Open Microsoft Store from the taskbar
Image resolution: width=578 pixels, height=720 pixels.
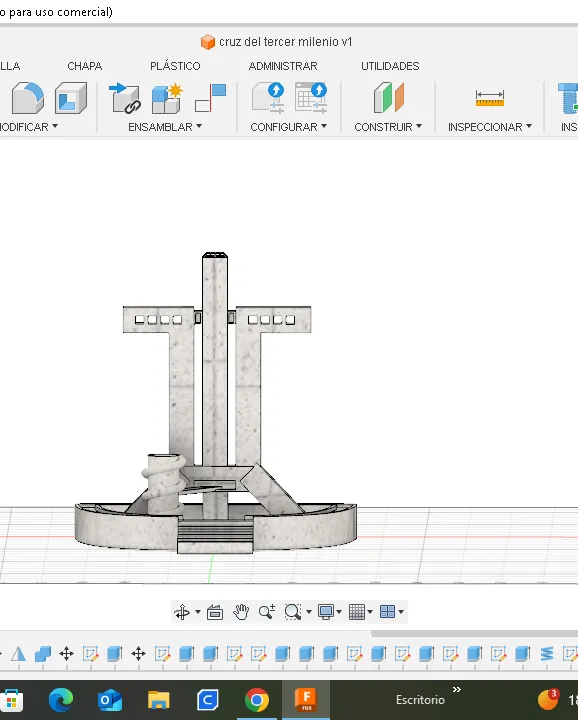pos(12,701)
